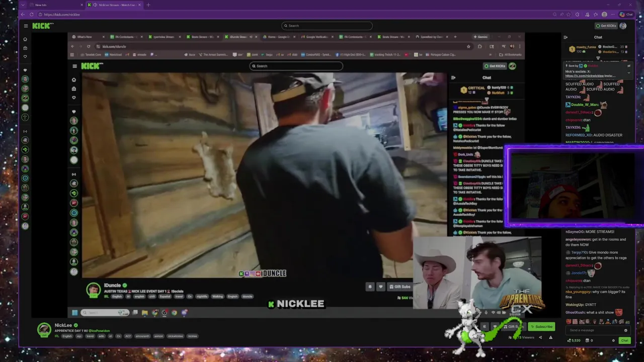Image resolution: width=644 pixels, height=362 pixels.
Task: Unpin the pinned chat message icon
Action: (629, 66)
